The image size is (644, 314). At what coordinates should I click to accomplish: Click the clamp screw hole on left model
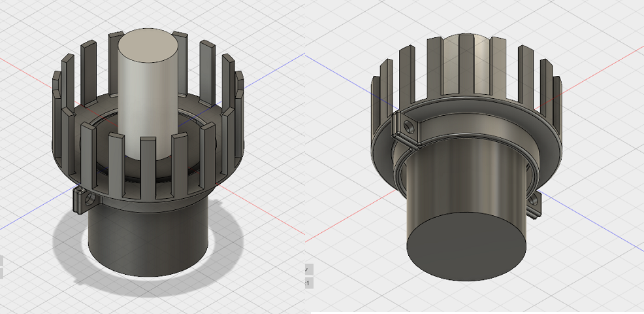click(89, 200)
